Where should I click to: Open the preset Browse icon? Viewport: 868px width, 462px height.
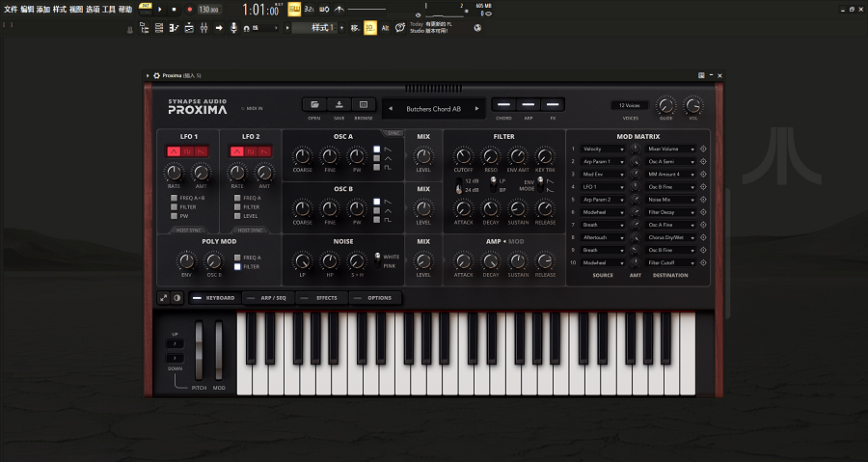click(x=364, y=104)
